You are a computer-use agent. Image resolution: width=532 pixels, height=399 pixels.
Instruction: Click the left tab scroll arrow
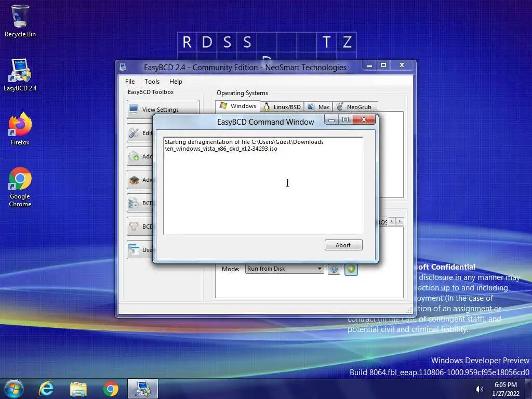coord(392,221)
